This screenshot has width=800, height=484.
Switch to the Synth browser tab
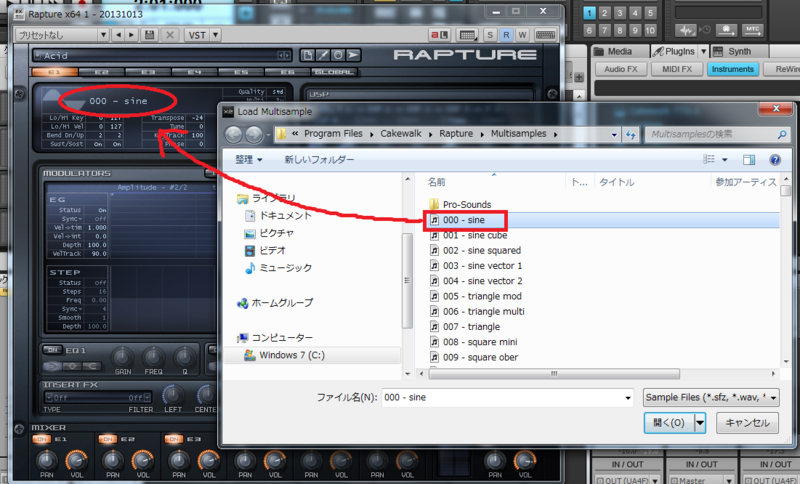tap(740, 51)
